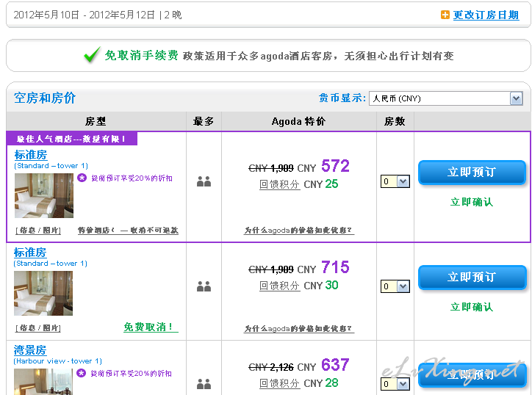Click the green checkmark icon beside 免取消手续费

coord(92,54)
